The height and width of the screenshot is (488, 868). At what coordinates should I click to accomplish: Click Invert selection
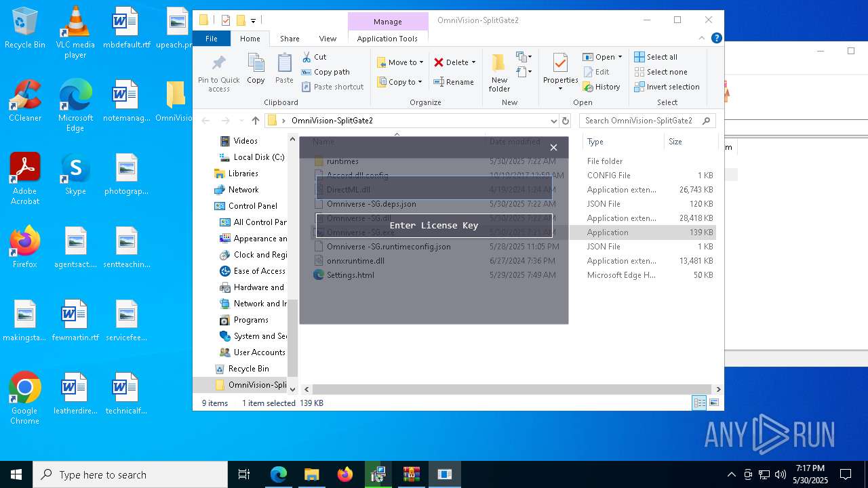(x=667, y=87)
